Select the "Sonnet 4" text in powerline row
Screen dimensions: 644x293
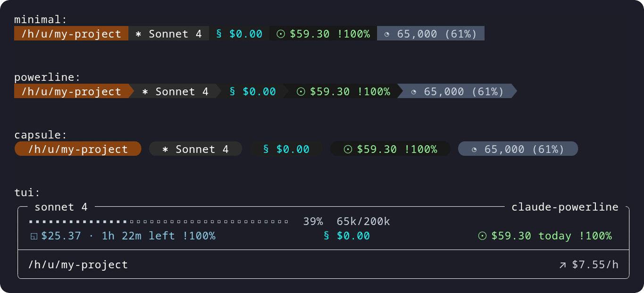[x=182, y=92]
